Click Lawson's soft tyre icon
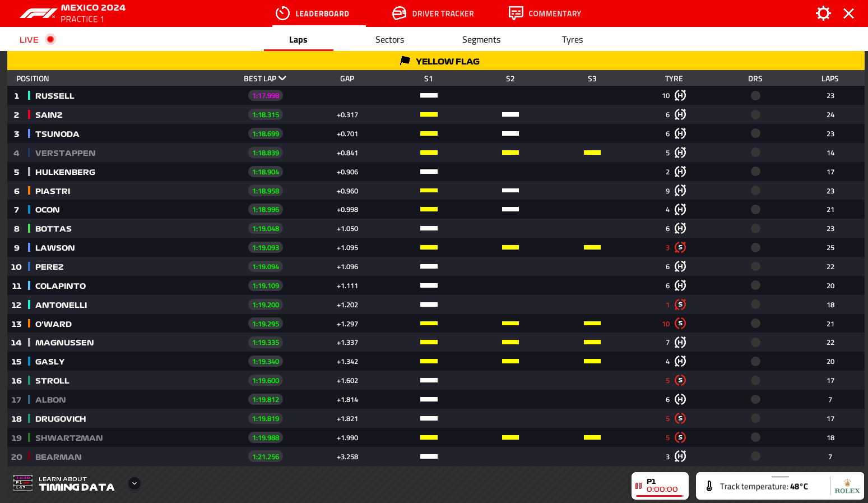The height and width of the screenshot is (503, 868). [x=680, y=247]
